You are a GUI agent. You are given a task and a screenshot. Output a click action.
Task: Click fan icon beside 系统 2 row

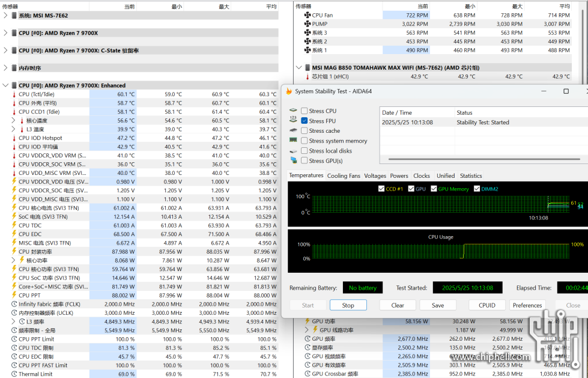click(x=308, y=41)
